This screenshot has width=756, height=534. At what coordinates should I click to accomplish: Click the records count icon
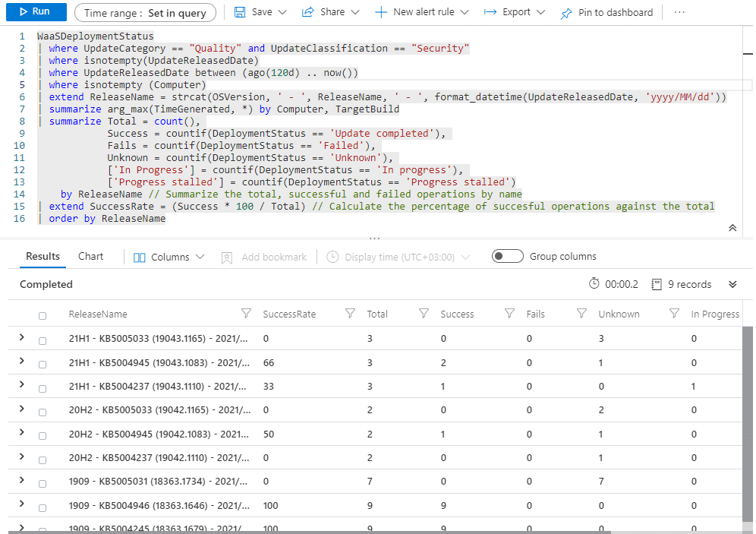click(x=657, y=284)
